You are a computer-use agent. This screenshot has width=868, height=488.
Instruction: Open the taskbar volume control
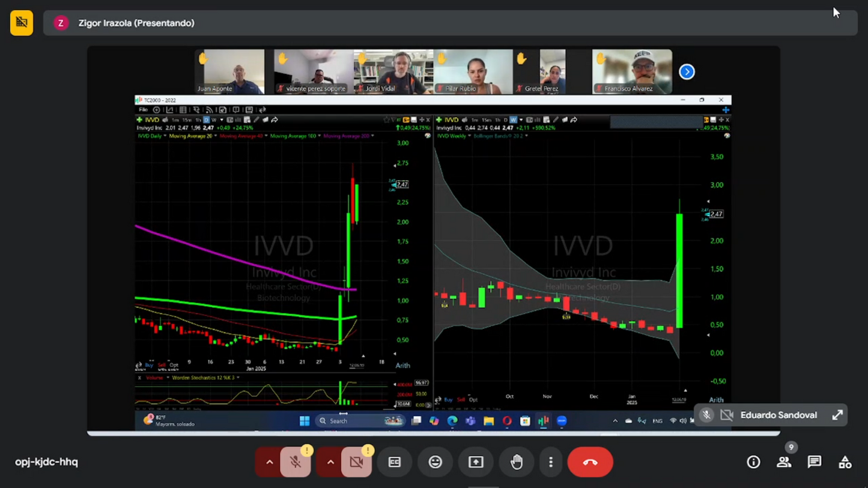coord(683,420)
